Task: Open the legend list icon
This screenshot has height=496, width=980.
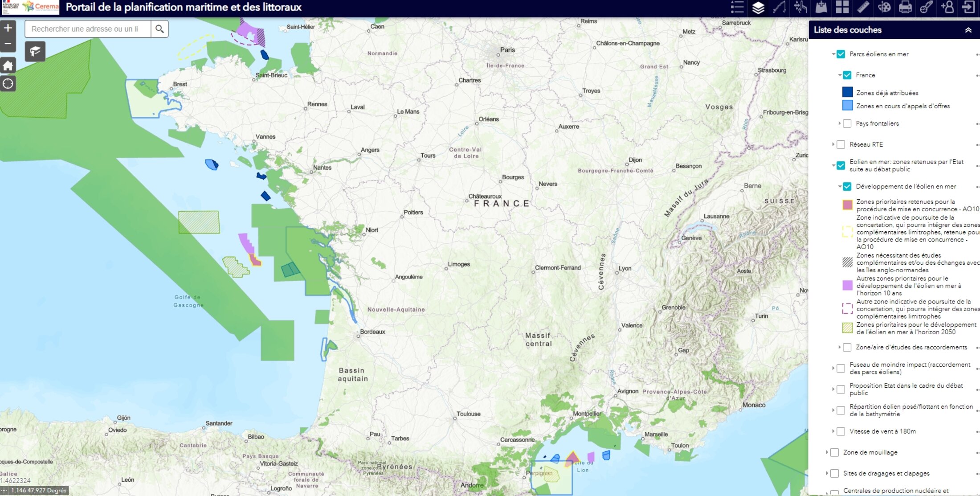Action: tap(737, 7)
